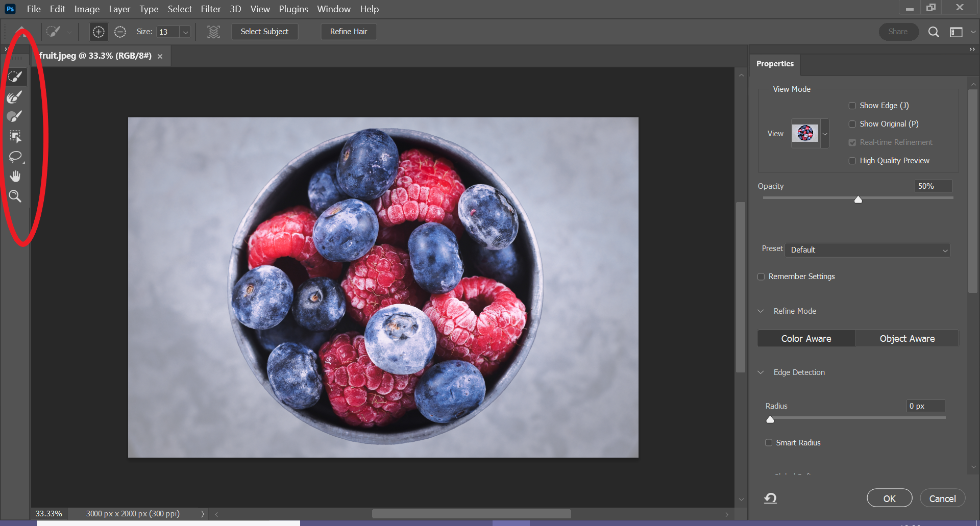
Task: Enable Smart Radius checkbox
Action: [769, 443]
